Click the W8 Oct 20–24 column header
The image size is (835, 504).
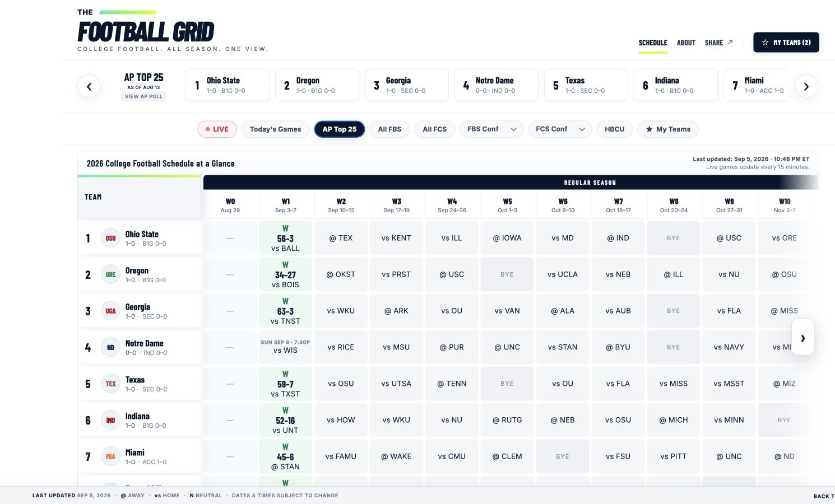[674, 205]
